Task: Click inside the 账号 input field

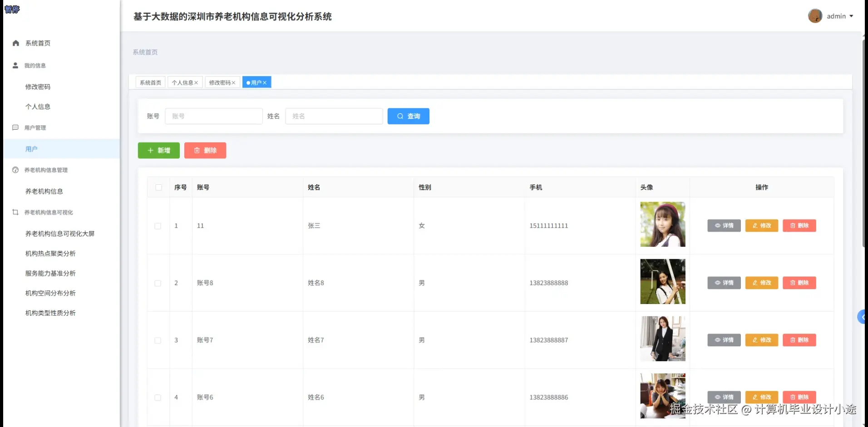Action: [x=213, y=116]
